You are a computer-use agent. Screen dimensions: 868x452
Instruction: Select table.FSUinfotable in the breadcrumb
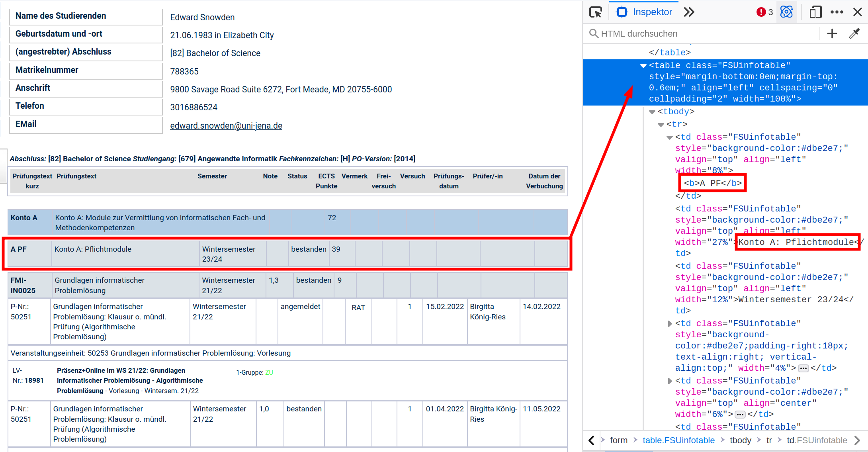678,440
